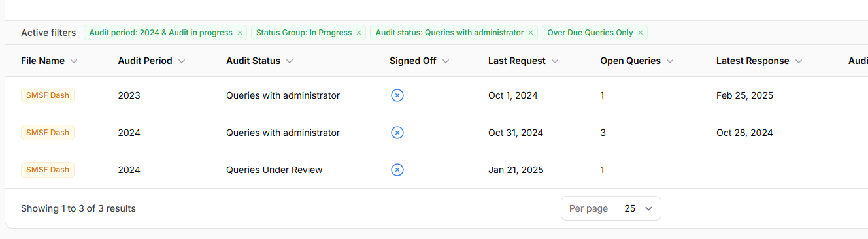Screen dimensions: 868x239
Task: Sort by Open Queries column header
Action: coord(637,61)
